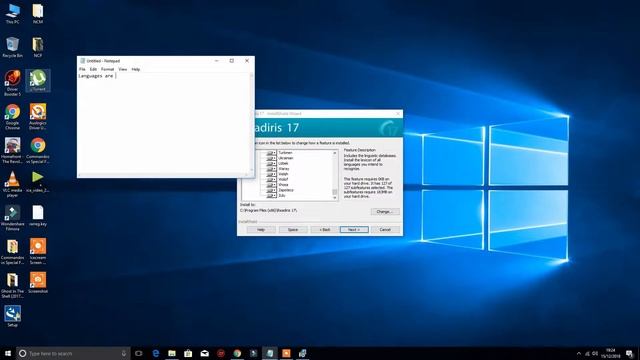
Task: Select the Ghost in The Shell archive icon
Action: point(12,285)
